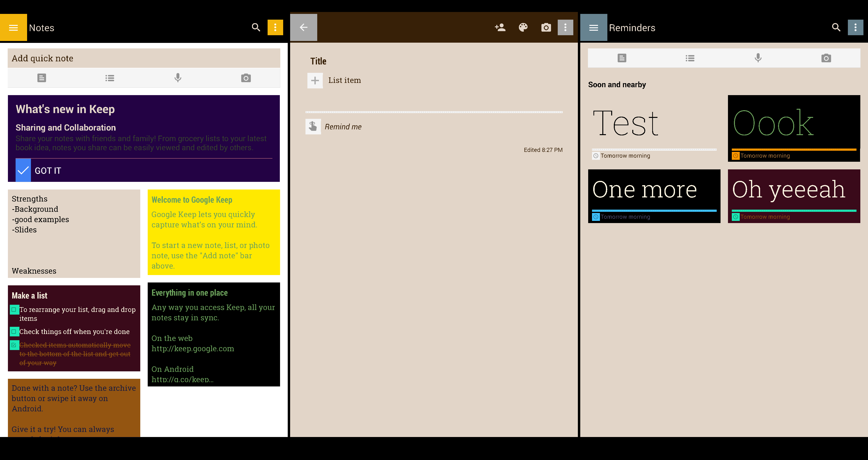Create new text note in Notes panel
Screen dimensions: 868x460
point(42,78)
